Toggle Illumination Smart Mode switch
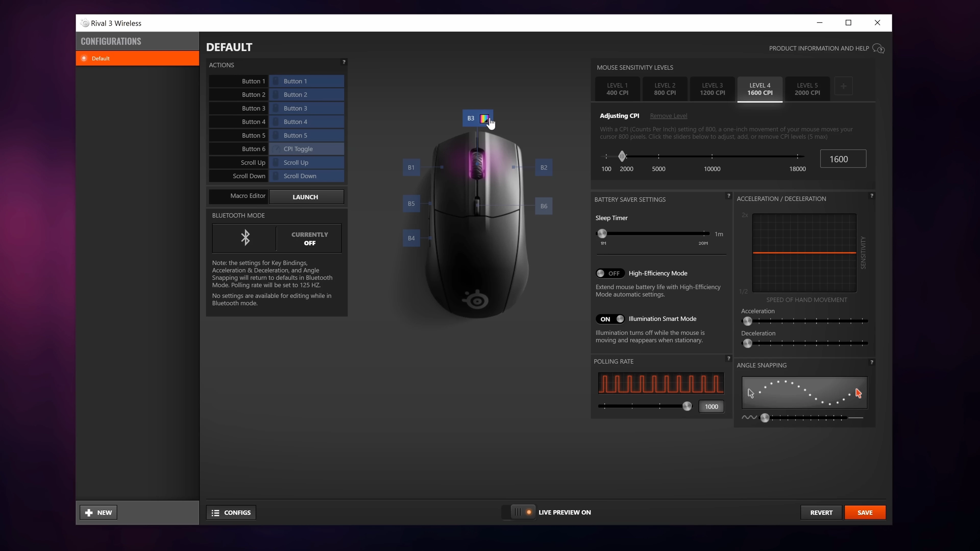This screenshot has width=980, height=551. pos(610,319)
